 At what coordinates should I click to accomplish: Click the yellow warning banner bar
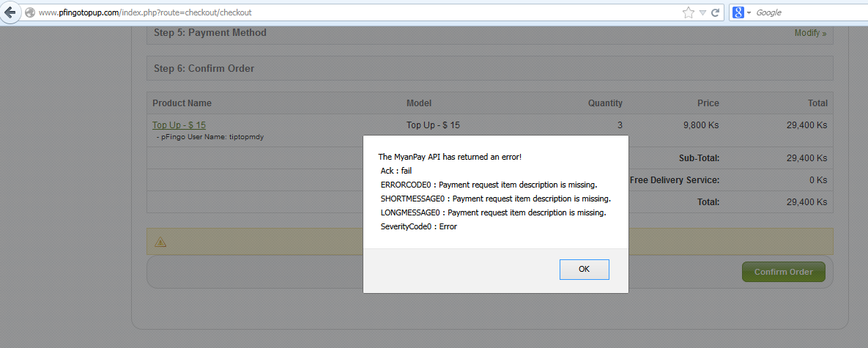(489, 241)
